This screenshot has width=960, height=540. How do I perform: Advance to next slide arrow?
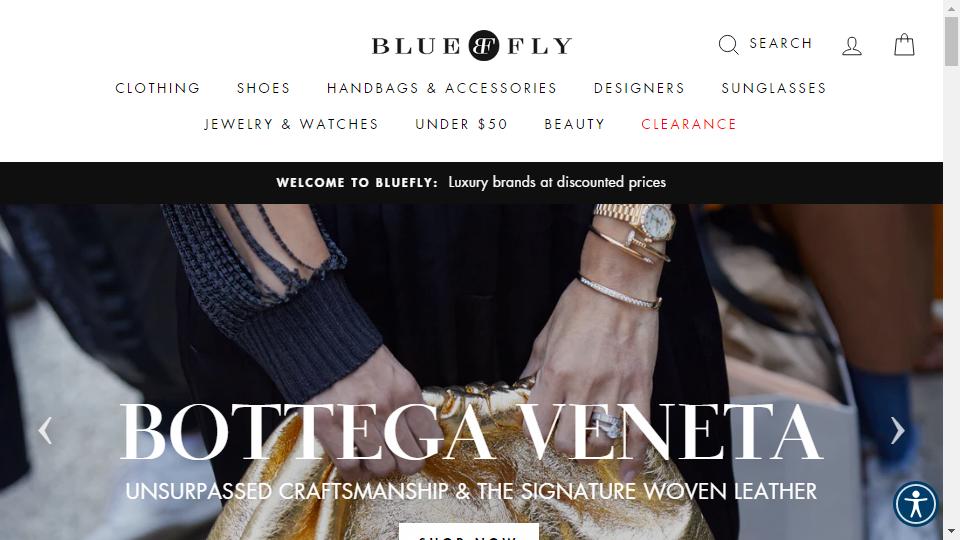tap(898, 430)
